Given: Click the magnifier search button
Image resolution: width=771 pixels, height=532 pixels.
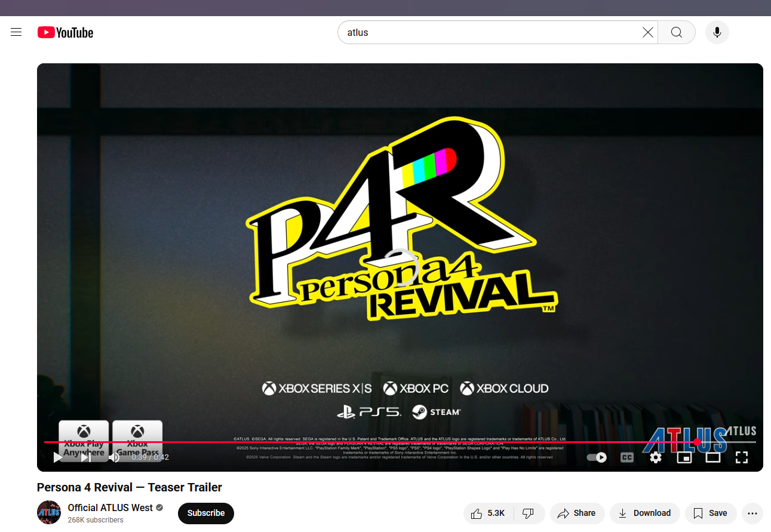Looking at the screenshot, I should point(677,32).
